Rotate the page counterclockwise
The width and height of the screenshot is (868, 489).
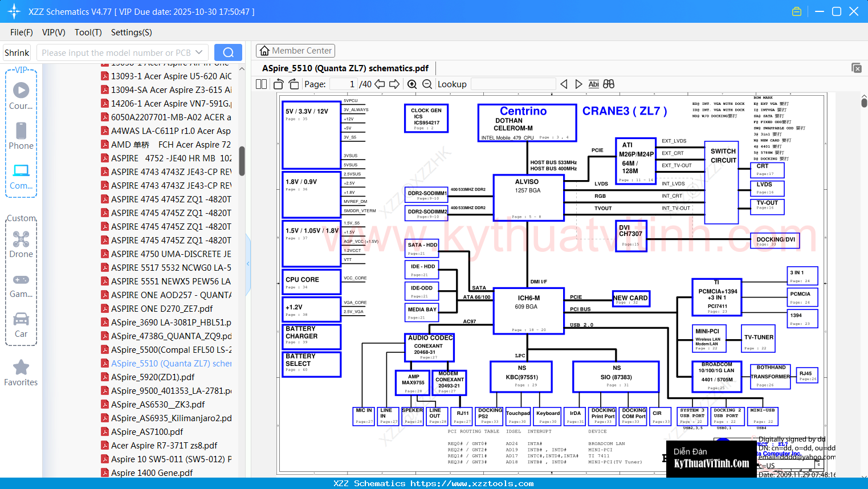coord(279,84)
